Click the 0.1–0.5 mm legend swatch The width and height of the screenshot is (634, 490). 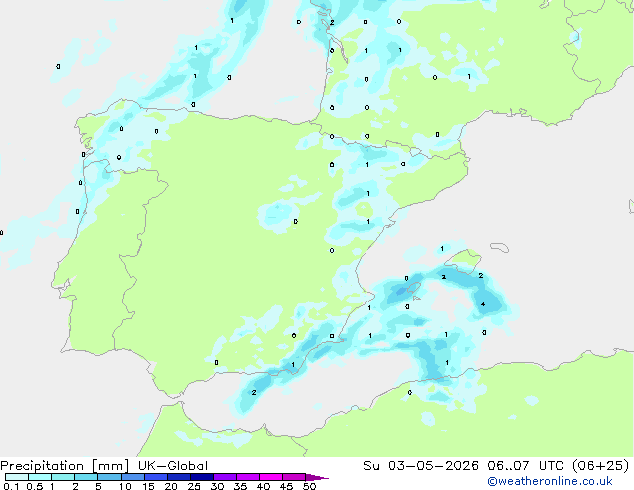[x=17, y=477]
